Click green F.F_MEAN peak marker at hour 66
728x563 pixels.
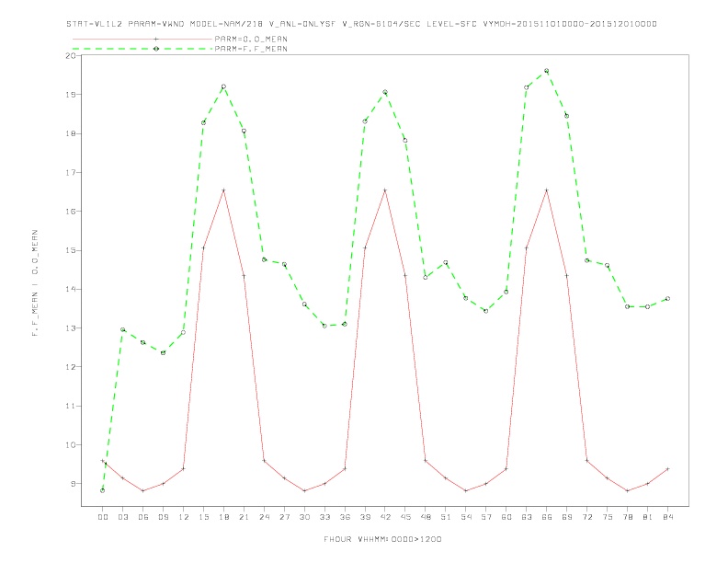click(547, 71)
